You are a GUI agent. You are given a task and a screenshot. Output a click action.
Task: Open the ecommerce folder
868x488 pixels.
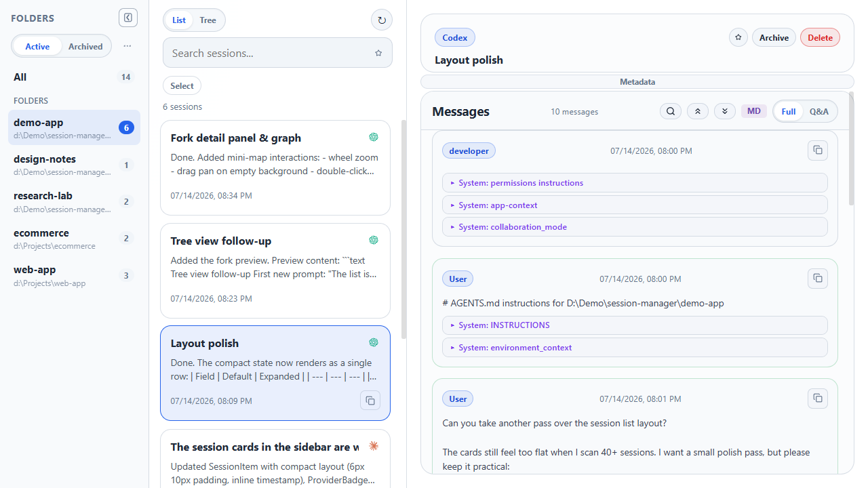click(75, 239)
